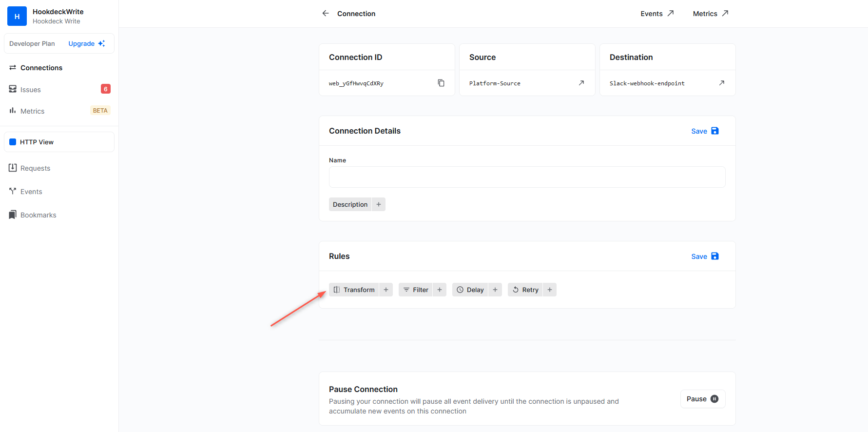Click the plus next to Filter
This screenshot has width=868, height=432.
click(x=440, y=290)
